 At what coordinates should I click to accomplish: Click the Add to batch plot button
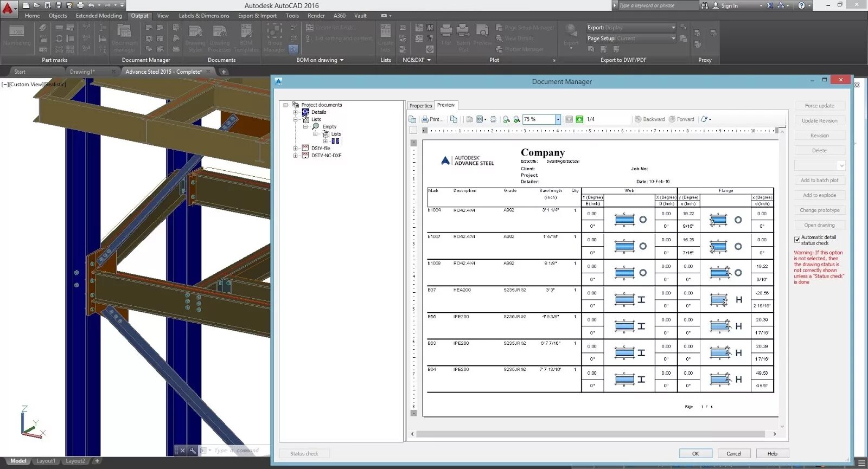click(x=820, y=181)
